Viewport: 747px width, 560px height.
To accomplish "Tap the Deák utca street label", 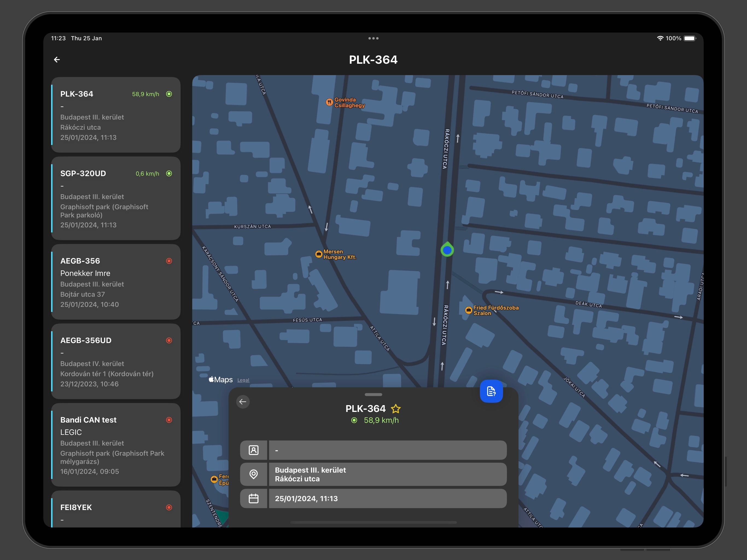I will pos(589,304).
